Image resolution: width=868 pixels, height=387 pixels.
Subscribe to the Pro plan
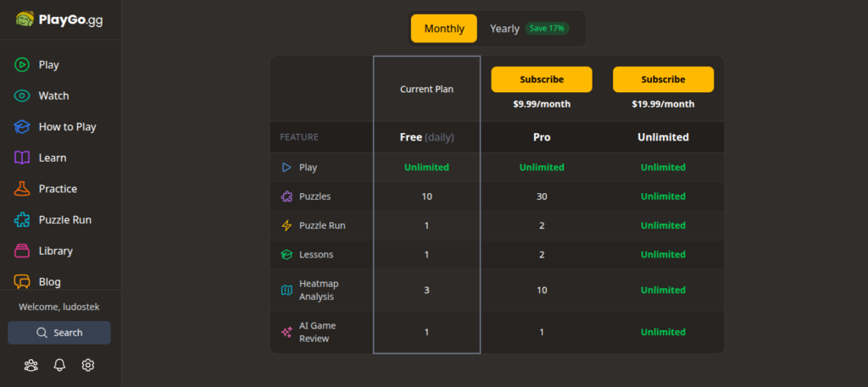542,80
